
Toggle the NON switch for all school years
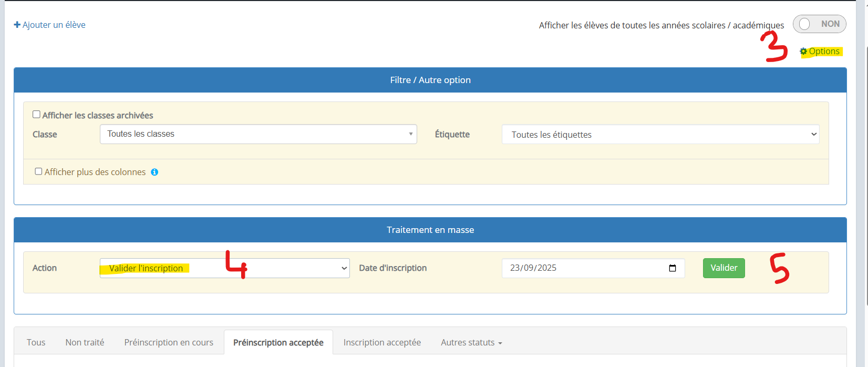(819, 24)
